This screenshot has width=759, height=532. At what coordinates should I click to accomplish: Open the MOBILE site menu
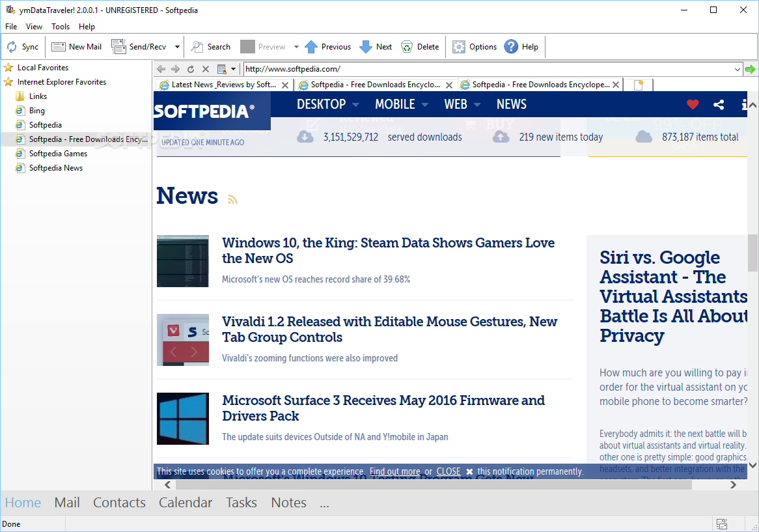(401, 104)
